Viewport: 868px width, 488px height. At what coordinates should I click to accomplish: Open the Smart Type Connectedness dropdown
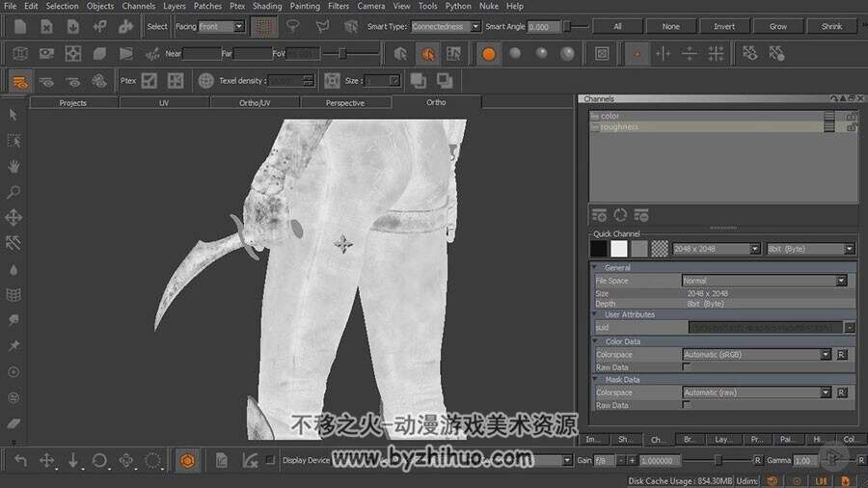[446, 27]
